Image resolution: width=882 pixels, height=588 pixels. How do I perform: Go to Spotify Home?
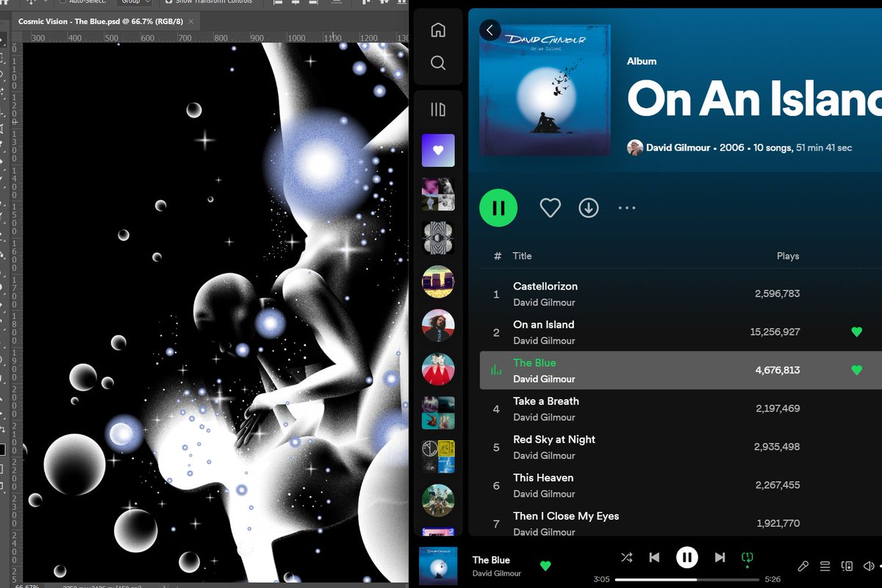click(438, 30)
